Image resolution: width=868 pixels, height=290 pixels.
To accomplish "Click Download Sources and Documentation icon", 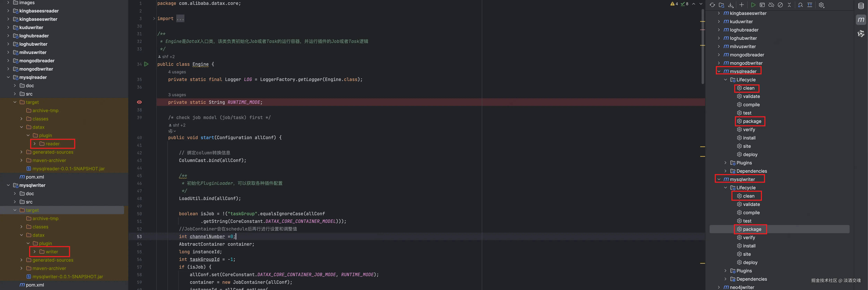I will [x=731, y=5].
